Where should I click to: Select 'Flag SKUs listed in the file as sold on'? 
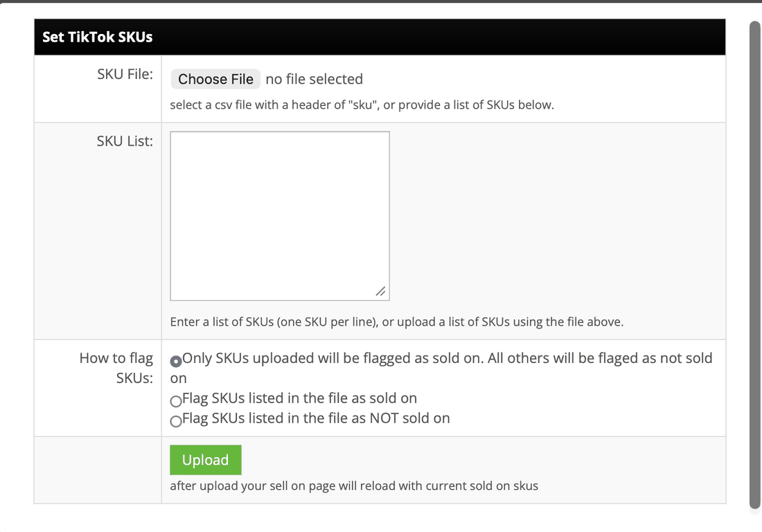pos(176,401)
